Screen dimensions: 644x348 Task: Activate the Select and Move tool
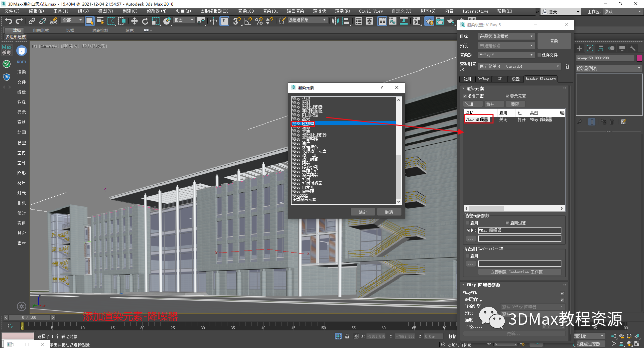(134, 21)
